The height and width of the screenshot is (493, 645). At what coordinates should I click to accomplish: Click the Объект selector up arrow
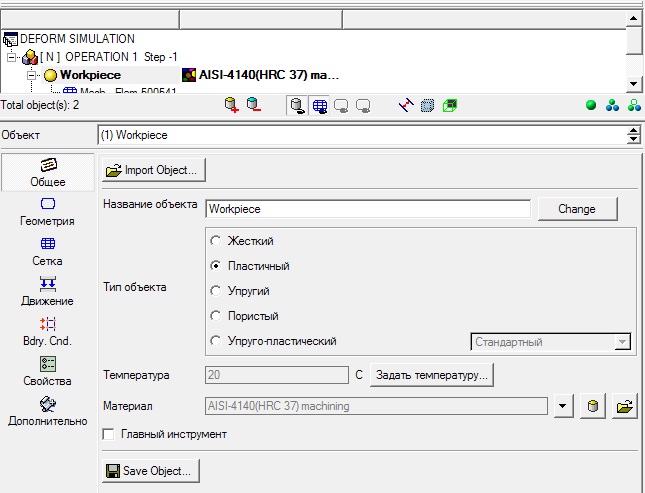coord(633,131)
